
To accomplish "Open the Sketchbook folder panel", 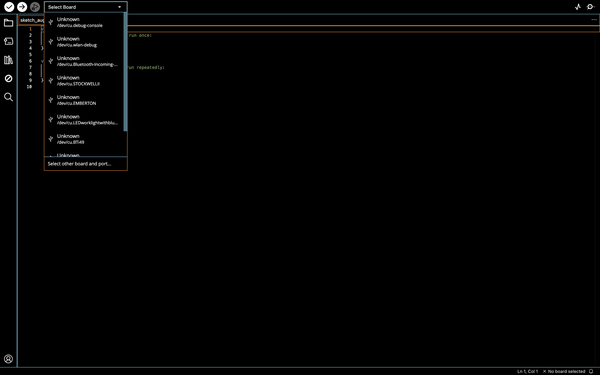I will pos(8,23).
